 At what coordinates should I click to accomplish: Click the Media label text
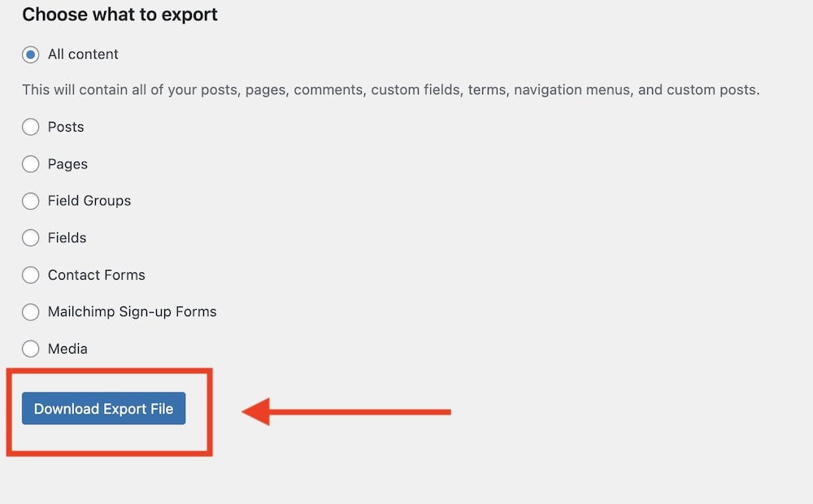(68, 349)
